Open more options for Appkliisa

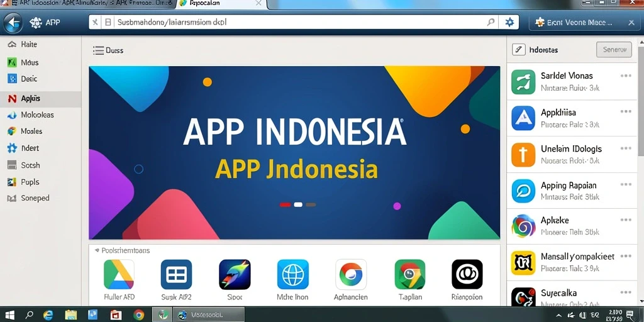pos(626,111)
